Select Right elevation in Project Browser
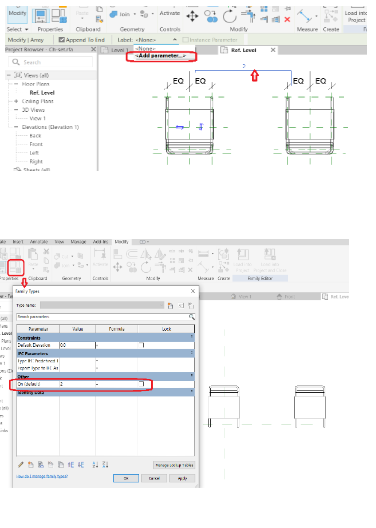 tap(36, 161)
